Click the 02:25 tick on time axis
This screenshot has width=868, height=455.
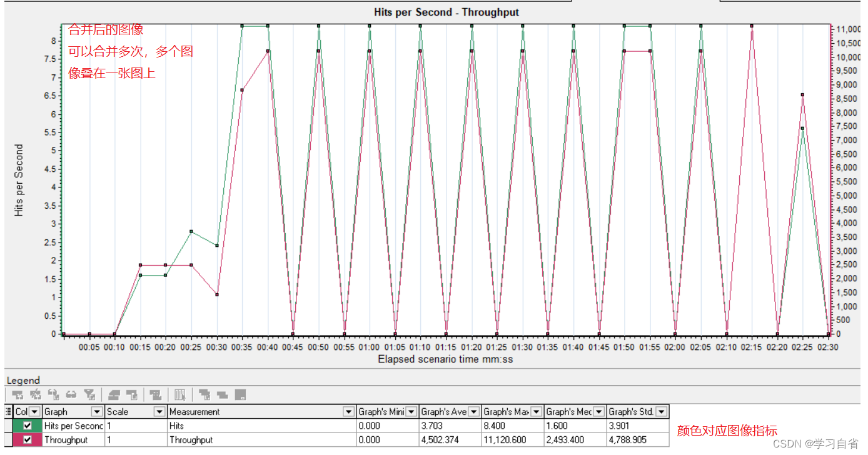802,346
